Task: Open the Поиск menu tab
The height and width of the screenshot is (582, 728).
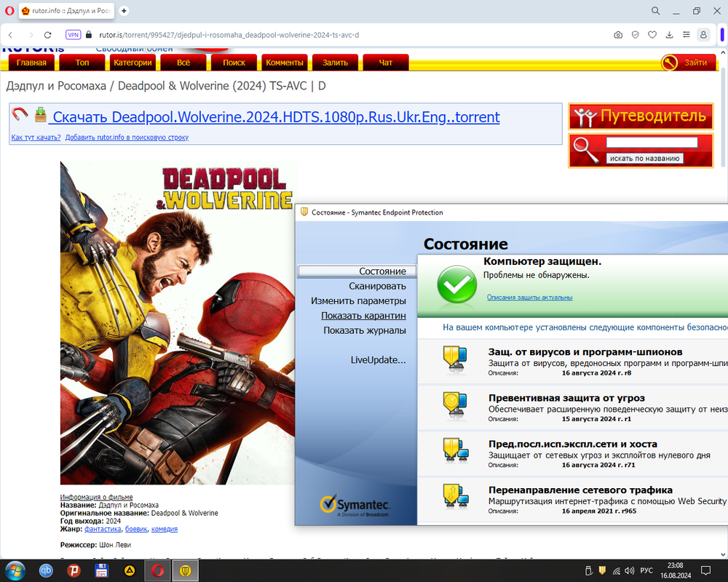Action: click(234, 63)
